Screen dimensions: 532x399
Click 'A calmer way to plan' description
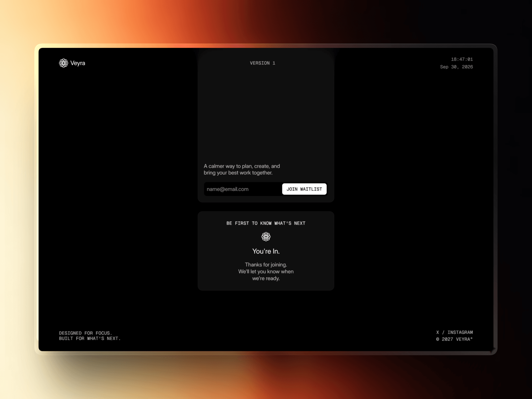242,169
